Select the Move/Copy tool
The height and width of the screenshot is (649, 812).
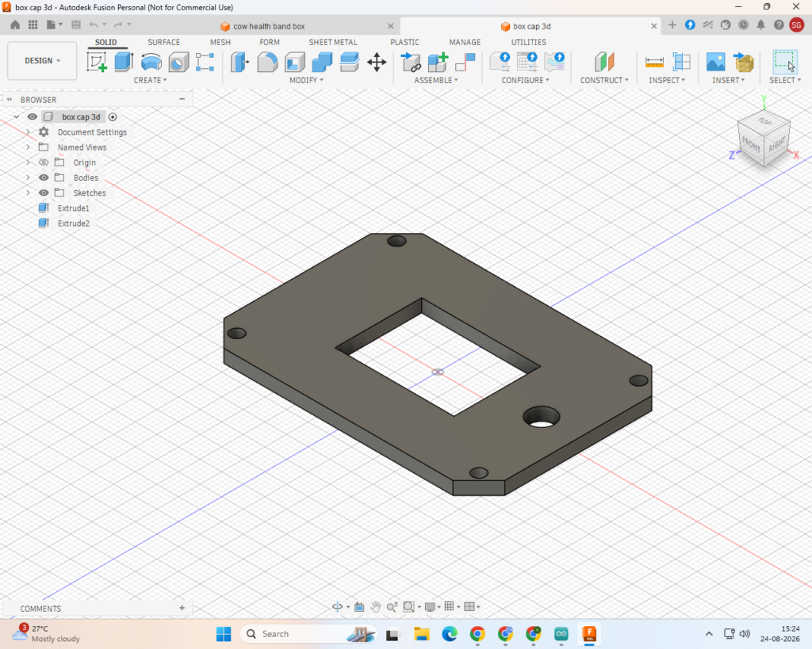(x=377, y=62)
